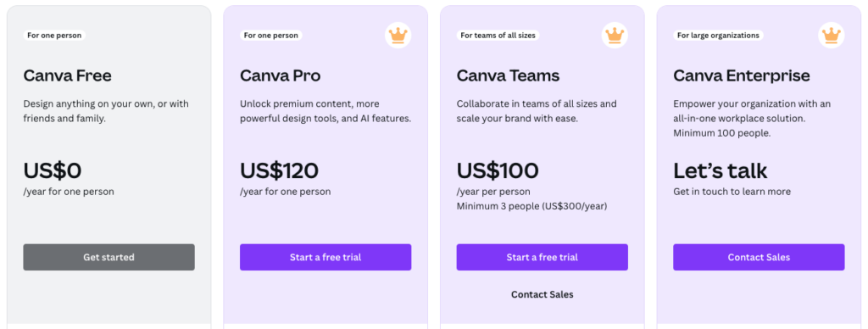Click the Let's talk heading on Enterprise
The height and width of the screenshot is (329, 868).
click(721, 170)
